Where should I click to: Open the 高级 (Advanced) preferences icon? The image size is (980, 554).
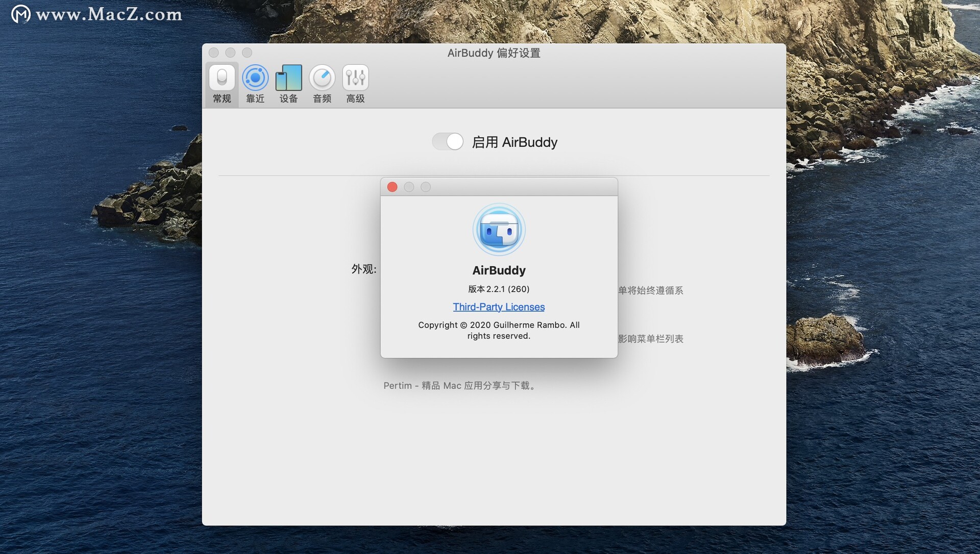tap(355, 84)
